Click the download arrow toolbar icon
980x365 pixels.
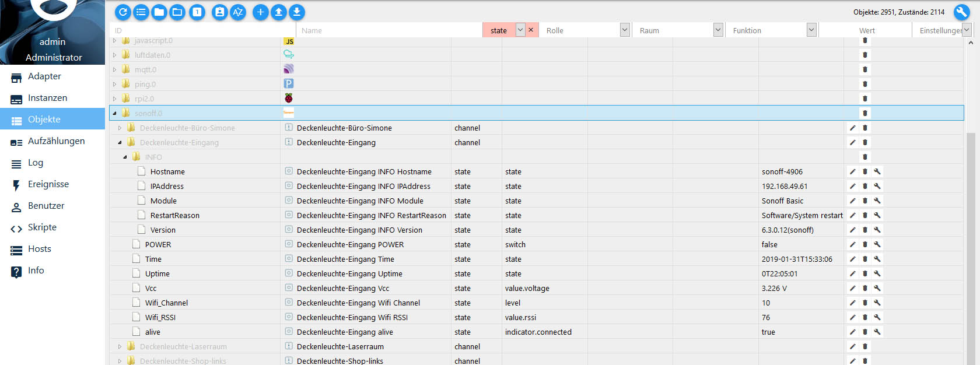[x=297, y=12]
